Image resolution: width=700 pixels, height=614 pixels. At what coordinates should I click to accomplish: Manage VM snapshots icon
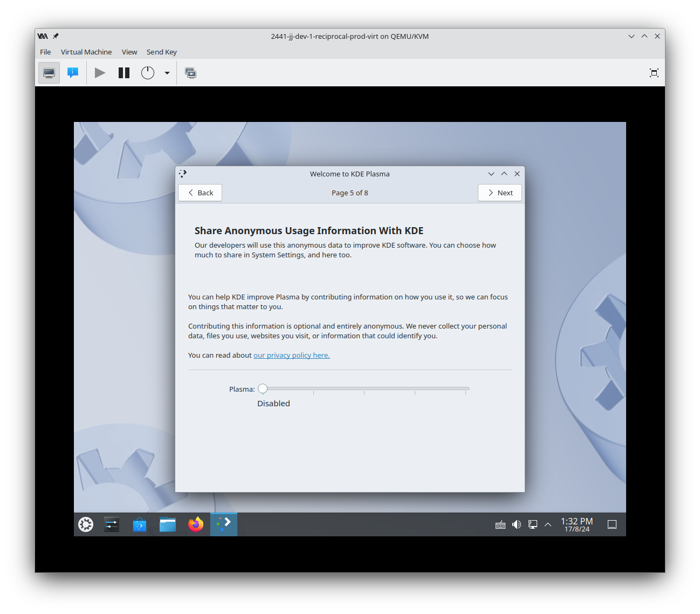pos(191,73)
